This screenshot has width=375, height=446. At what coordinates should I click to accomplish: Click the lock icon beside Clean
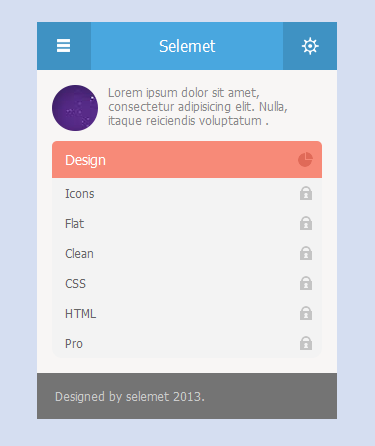pyautogui.click(x=306, y=253)
